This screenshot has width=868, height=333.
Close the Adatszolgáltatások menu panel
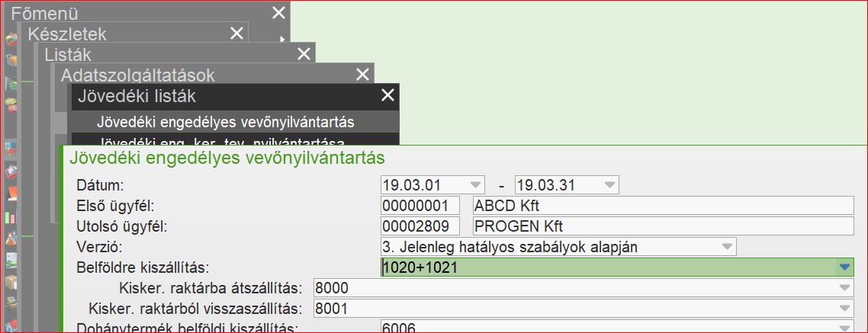(362, 74)
